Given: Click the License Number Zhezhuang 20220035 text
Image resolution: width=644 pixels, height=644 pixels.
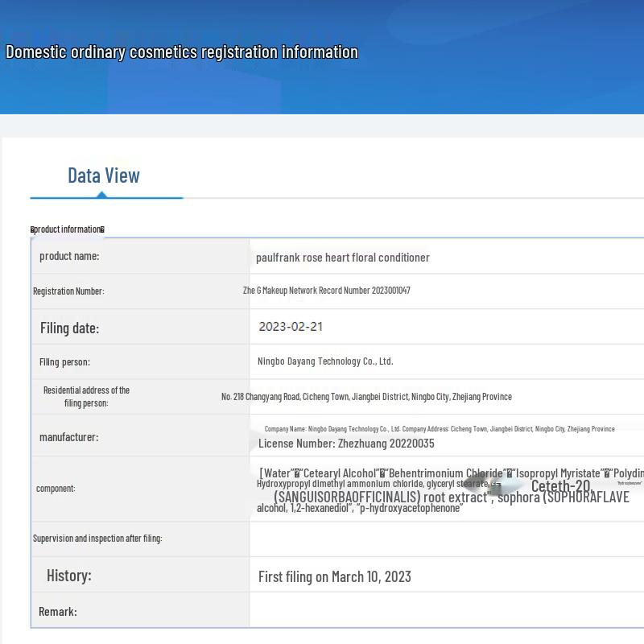Looking at the screenshot, I should coord(346,444).
